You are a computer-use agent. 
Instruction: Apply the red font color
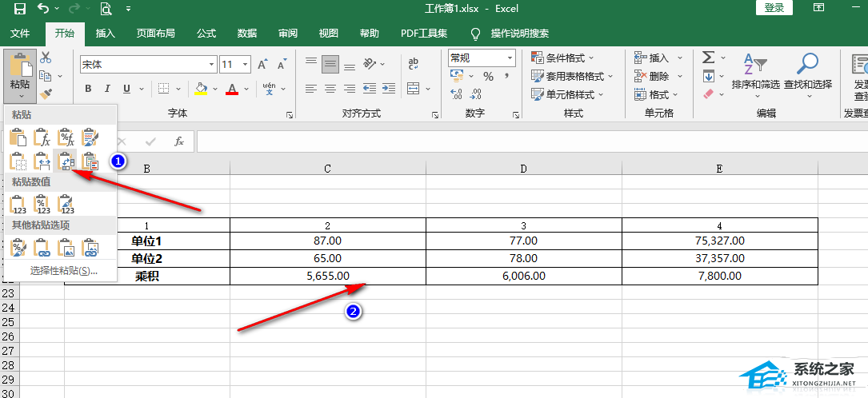[232, 89]
